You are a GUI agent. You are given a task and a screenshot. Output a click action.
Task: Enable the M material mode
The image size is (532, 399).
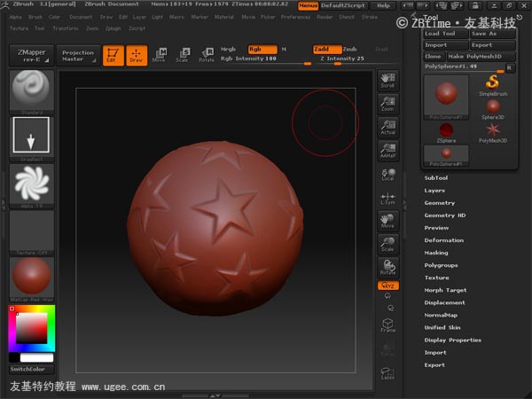[x=284, y=49]
